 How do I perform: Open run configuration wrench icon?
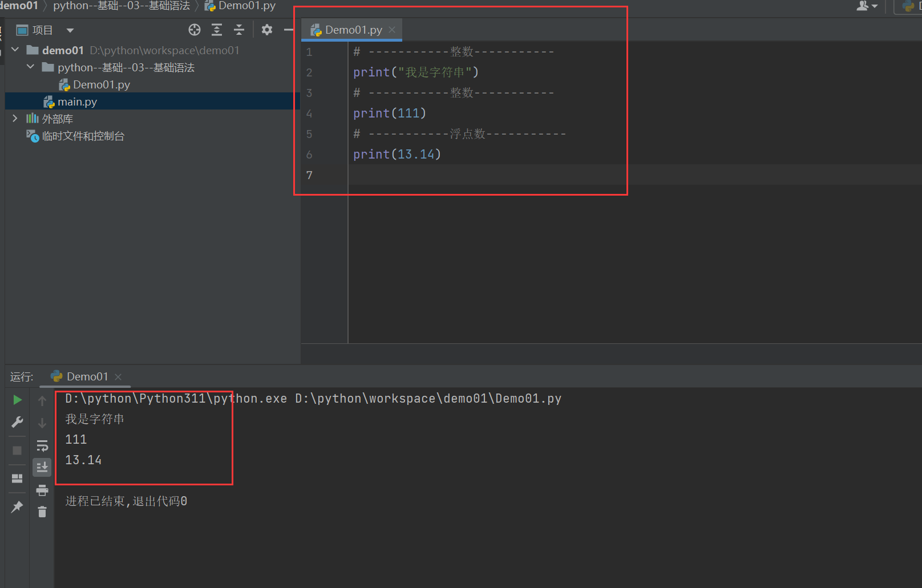pyautogui.click(x=17, y=422)
